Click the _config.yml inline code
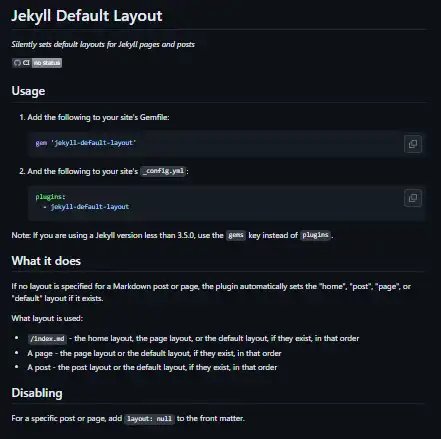 [163, 171]
